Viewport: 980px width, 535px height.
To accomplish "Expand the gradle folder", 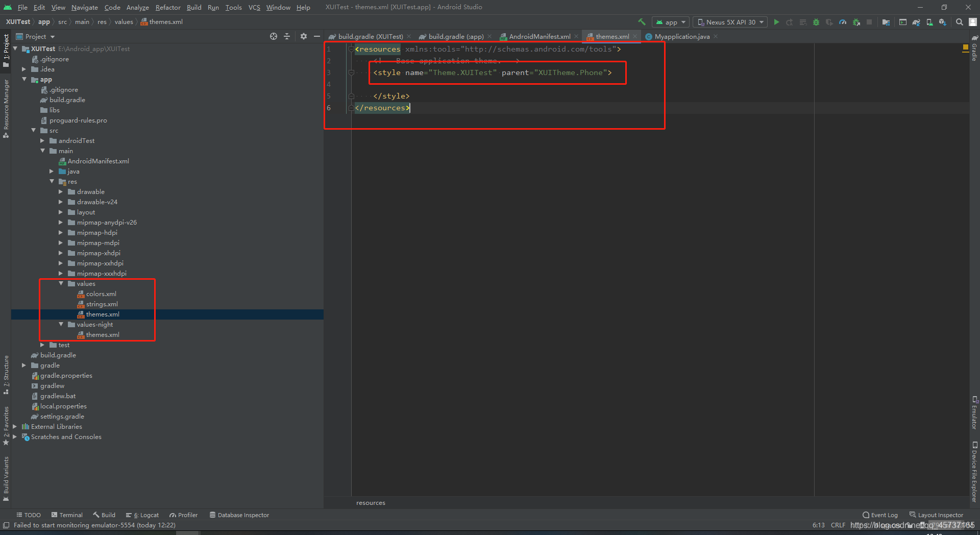I will pyautogui.click(x=24, y=365).
